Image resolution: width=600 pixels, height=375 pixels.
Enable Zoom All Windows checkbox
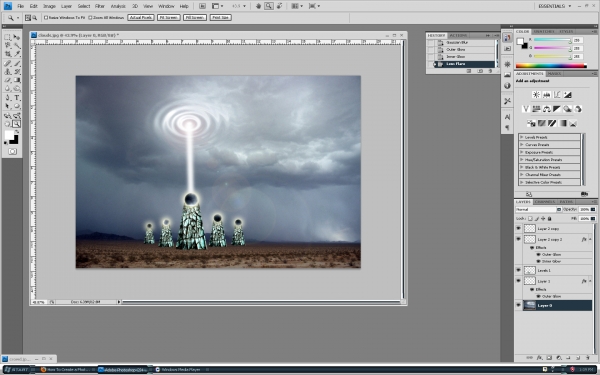90,18
